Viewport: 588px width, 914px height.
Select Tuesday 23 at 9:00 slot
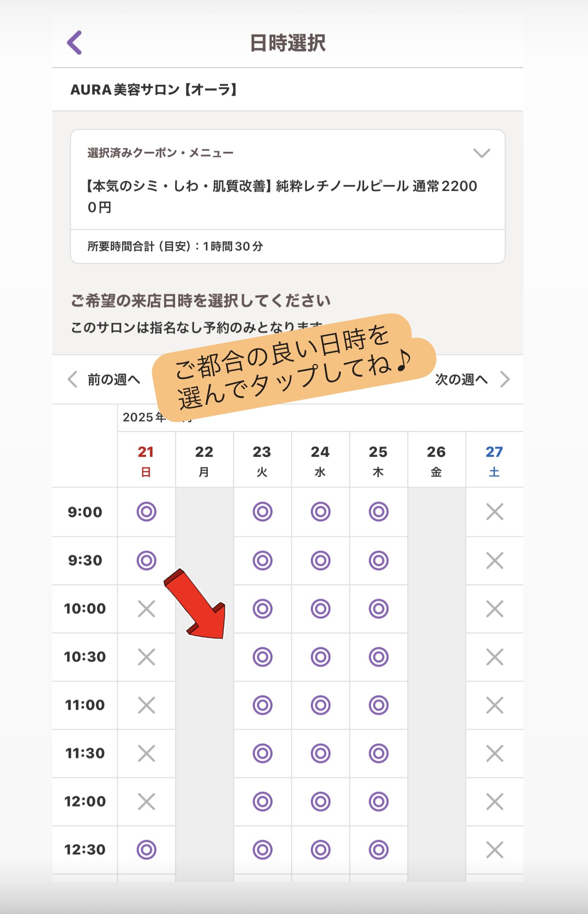(263, 511)
